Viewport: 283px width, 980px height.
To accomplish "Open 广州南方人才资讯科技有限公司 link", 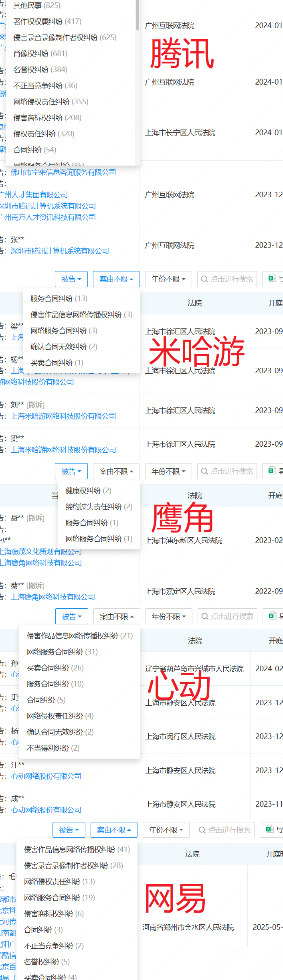I will 48,217.
